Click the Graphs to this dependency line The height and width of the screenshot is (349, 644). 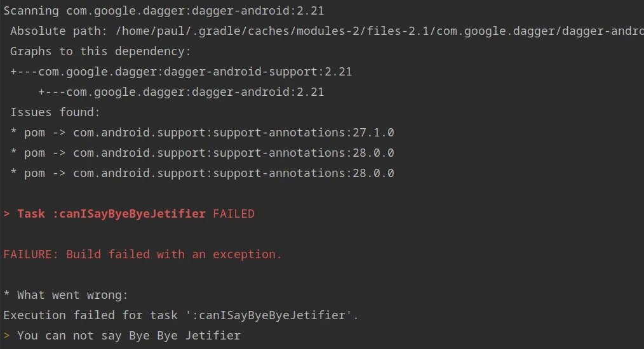[x=100, y=51]
